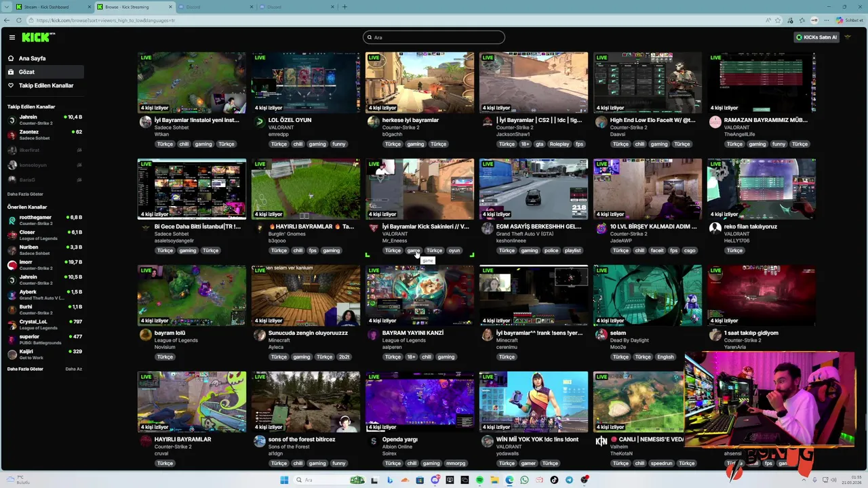Open Closer League of Legends channel
The image size is (868, 488).
(45, 235)
